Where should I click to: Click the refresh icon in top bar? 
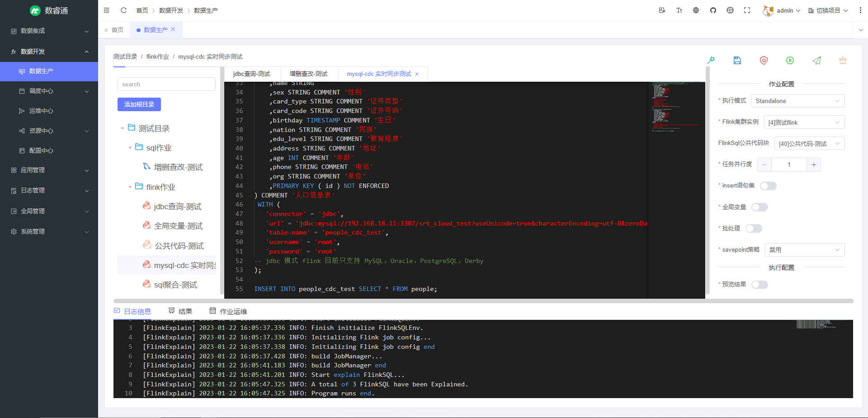tap(123, 10)
